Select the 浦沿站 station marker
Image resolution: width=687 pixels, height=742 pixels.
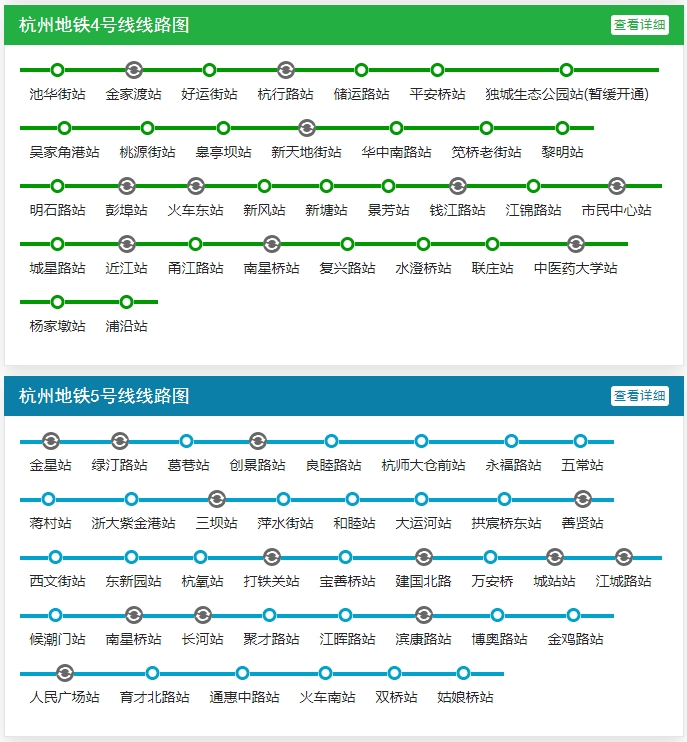pos(126,302)
